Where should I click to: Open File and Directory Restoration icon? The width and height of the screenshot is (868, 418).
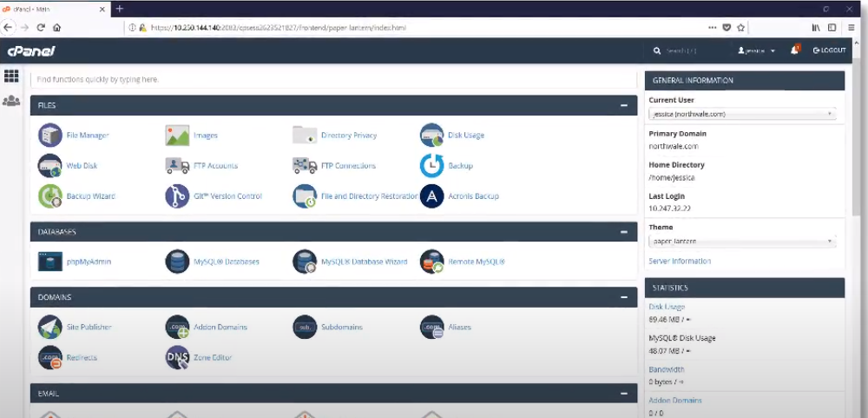point(305,196)
